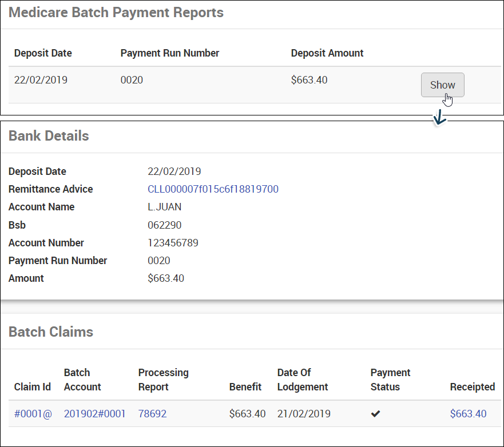
Task: Select payment run number 0020 in reports row
Action: pyautogui.click(x=132, y=79)
